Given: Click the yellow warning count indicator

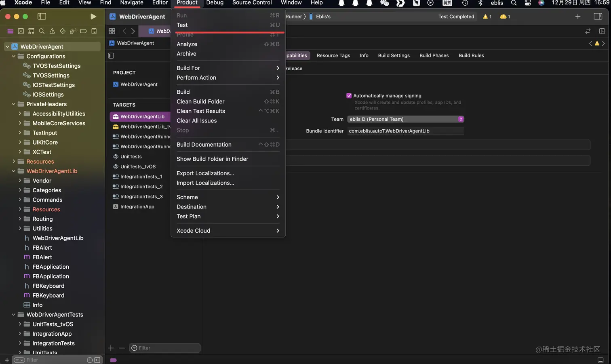Looking at the screenshot, I should coord(487,17).
